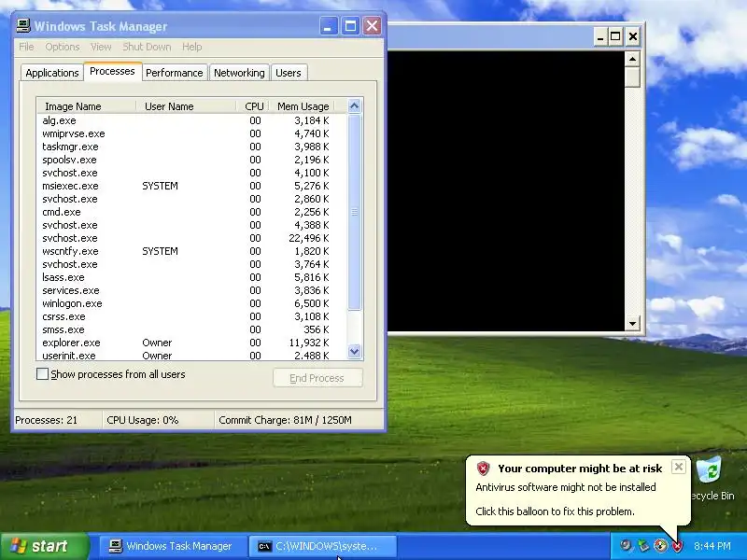Select the spoolsv.exe process
Screen dimensions: 747x560
[x=192, y=160]
